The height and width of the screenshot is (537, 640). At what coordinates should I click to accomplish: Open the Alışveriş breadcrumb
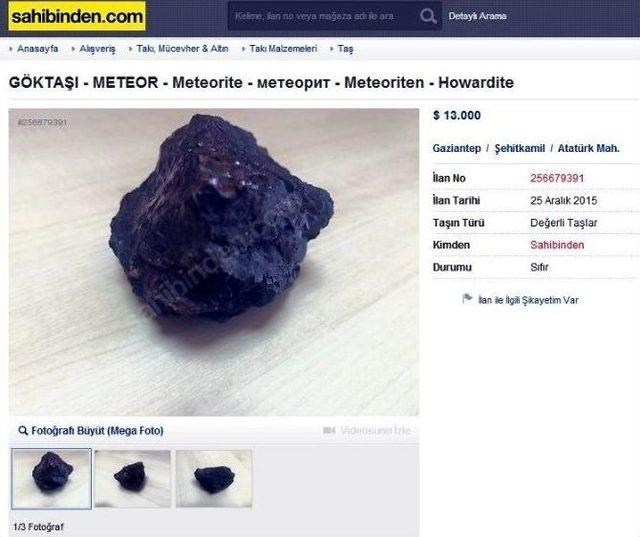click(97, 49)
